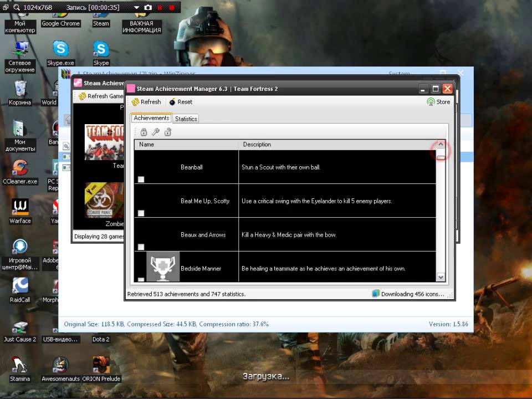Image resolution: width=532 pixels, height=399 pixels.
Task: Open the Warface desktop icon
Action: coord(20,211)
